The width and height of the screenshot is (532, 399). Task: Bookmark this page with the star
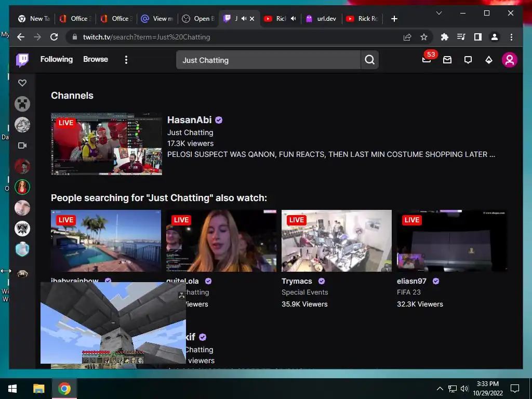(424, 37)
